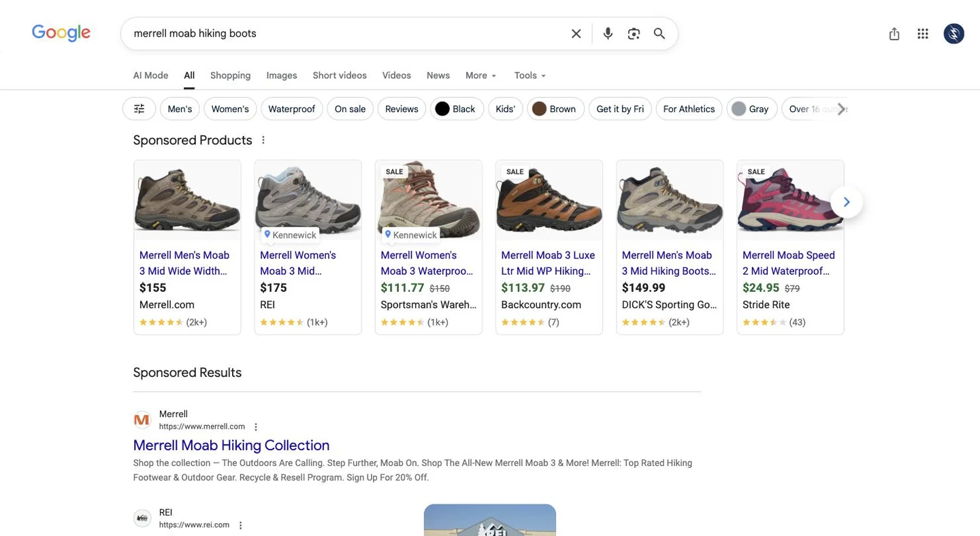Expand the Tools dropdown
Viewport: 980px width, 536px height.
(x=530, y=76)
